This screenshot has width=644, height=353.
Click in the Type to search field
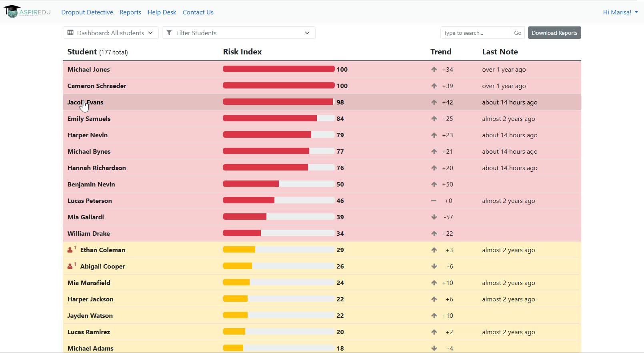tap(476, 33)
